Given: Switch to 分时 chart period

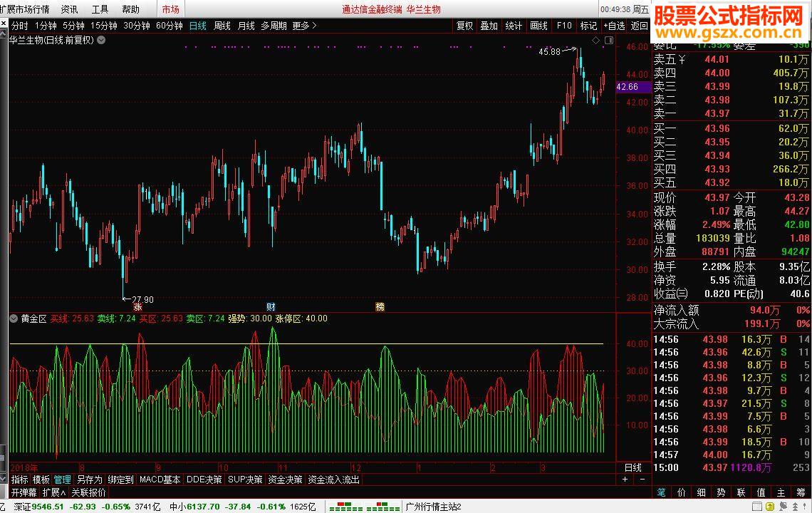Looking at the screenshot, I should [x=20, y=26].
